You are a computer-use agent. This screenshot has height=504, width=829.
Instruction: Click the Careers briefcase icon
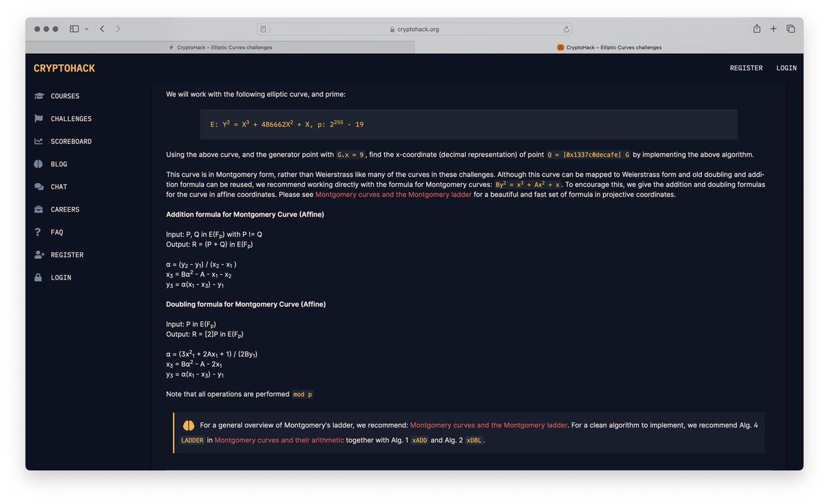pyautogui.click(x=40, y=209)
